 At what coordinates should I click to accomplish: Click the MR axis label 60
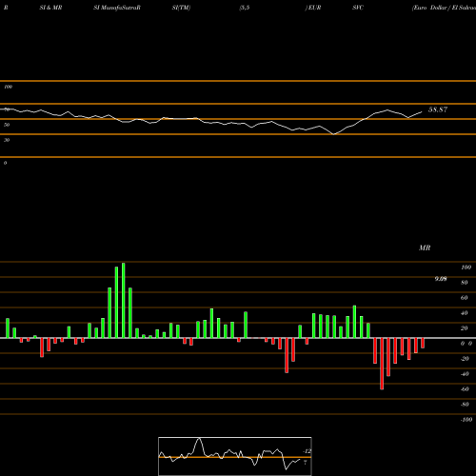pyautogui.click(x=465, y=298)
